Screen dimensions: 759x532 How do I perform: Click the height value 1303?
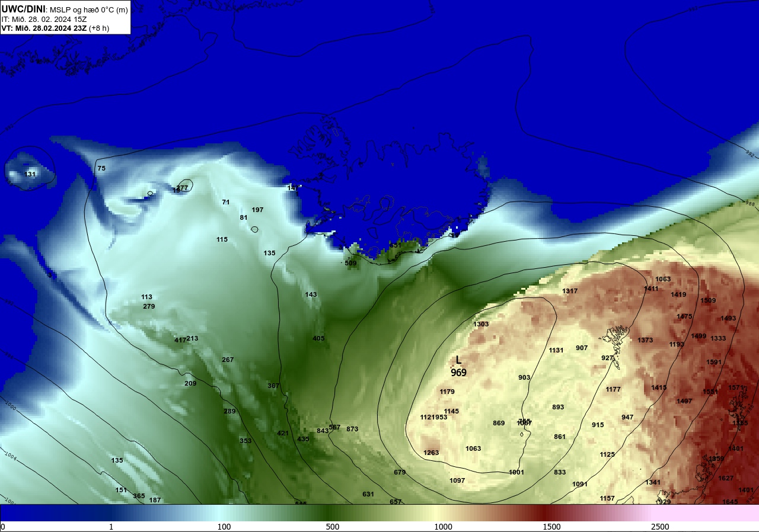481,324
